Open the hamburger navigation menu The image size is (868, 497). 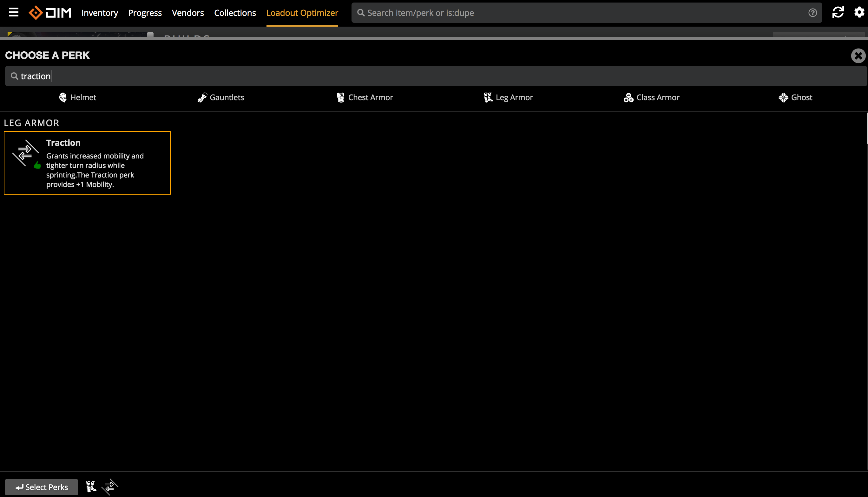coord(14,12)
